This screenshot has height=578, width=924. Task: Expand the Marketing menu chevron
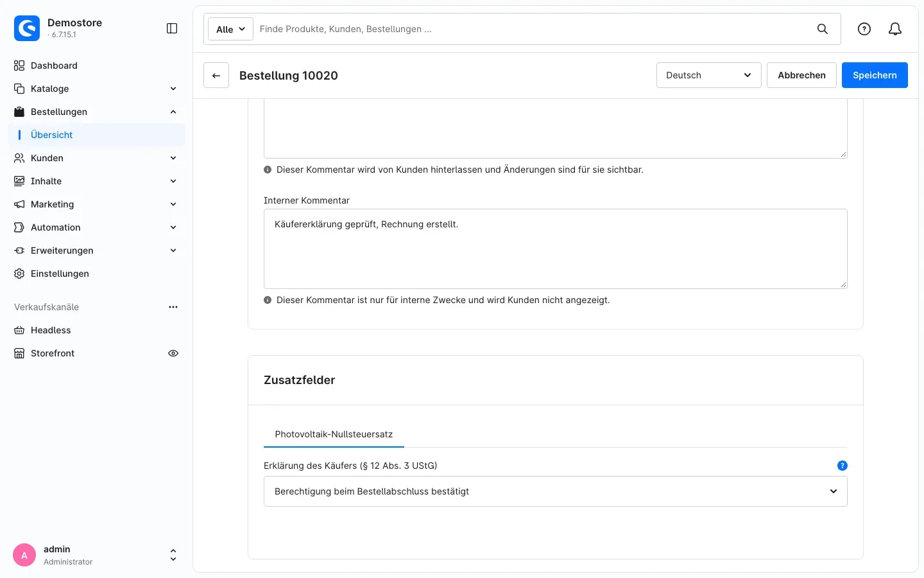pyautogui.click(x=173, y=204)
